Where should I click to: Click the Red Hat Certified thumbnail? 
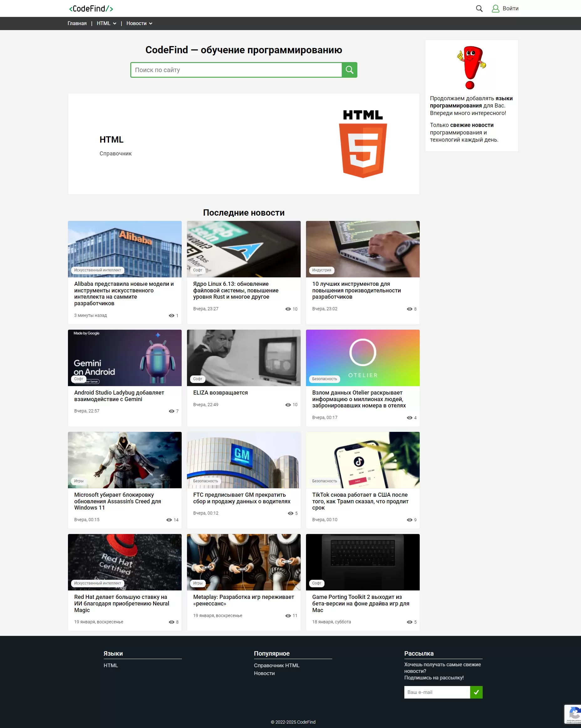point(125,562)
